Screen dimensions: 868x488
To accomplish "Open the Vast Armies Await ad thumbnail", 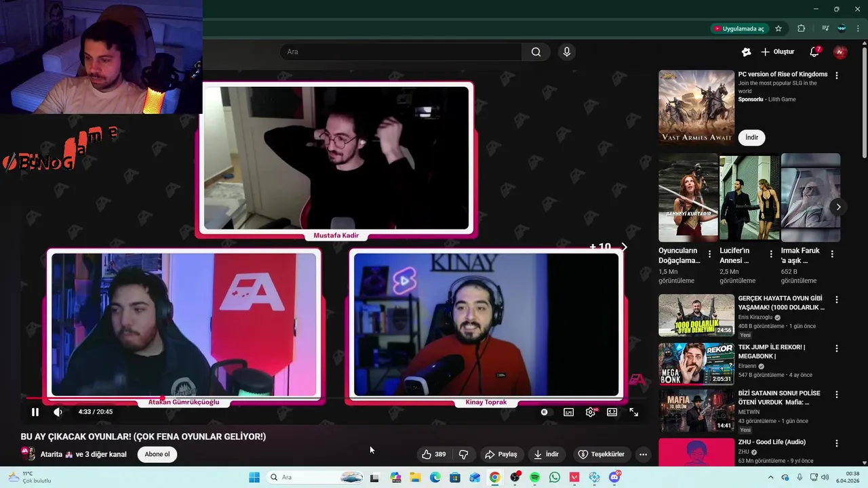I will click(x=696, y=107).
